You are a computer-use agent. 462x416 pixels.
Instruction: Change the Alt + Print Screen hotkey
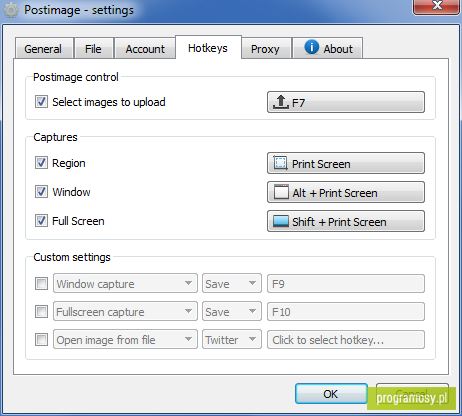[346, 192]
